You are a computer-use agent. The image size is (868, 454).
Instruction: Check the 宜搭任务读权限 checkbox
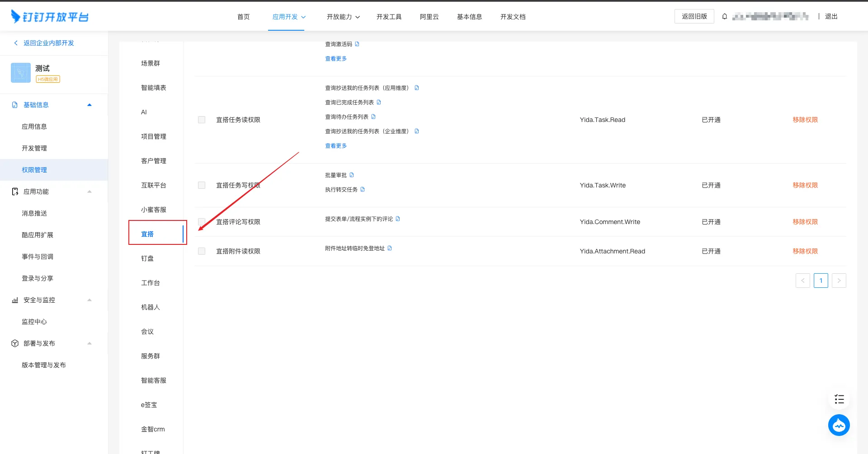pos(202,120)
